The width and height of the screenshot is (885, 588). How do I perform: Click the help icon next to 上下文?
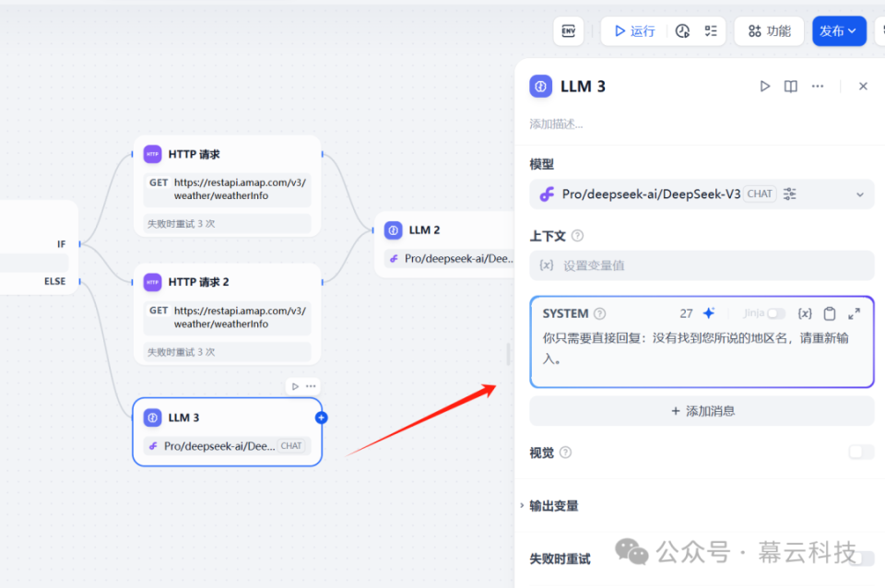[577, 236]
